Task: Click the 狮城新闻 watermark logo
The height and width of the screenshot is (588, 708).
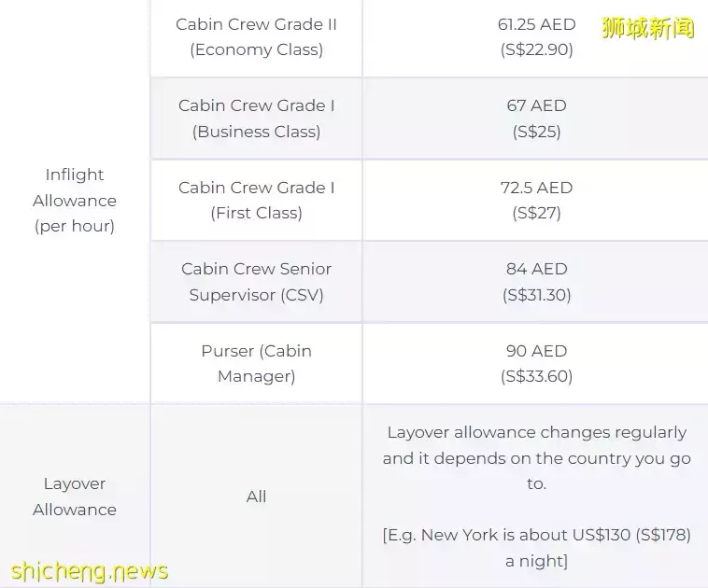Action: point(647,28)
